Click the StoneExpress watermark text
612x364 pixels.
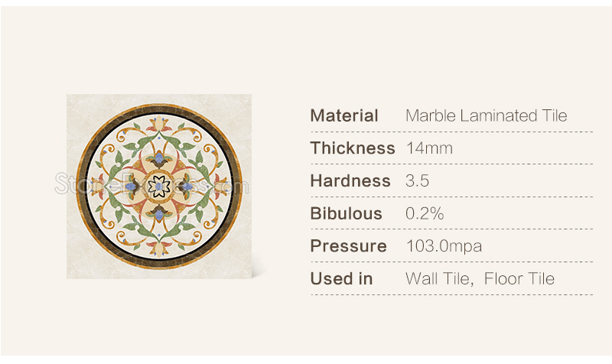(151, 184)
